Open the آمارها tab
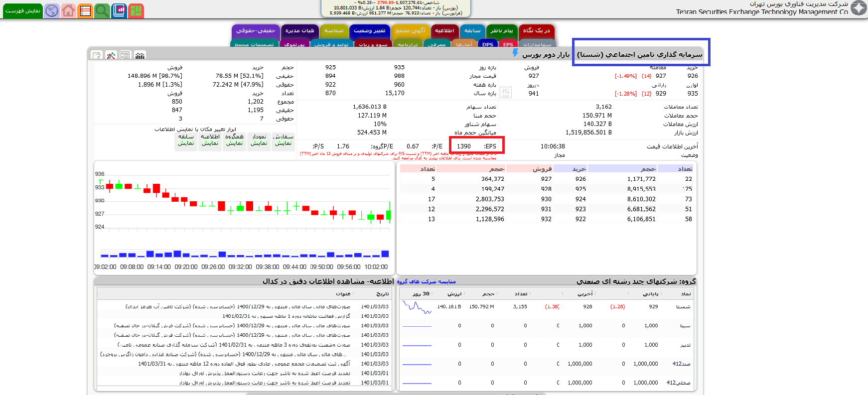 (x=464, y=44)
